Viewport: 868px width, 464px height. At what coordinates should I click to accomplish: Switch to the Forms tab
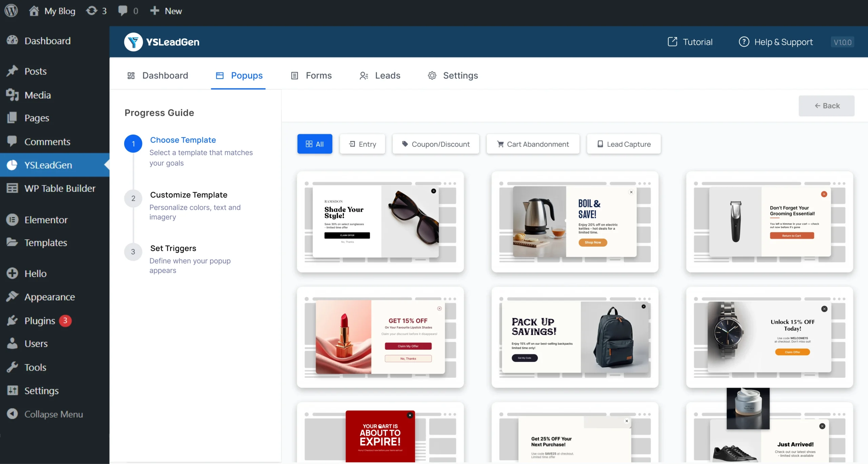[311, 75]
